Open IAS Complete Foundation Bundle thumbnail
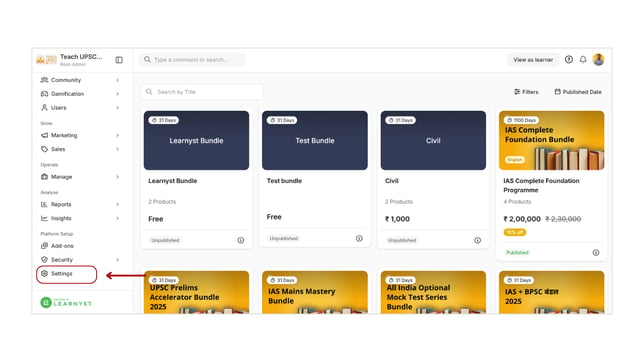This screenshot has width=644, height=362. pyautogui.click(x=551, y=140)
